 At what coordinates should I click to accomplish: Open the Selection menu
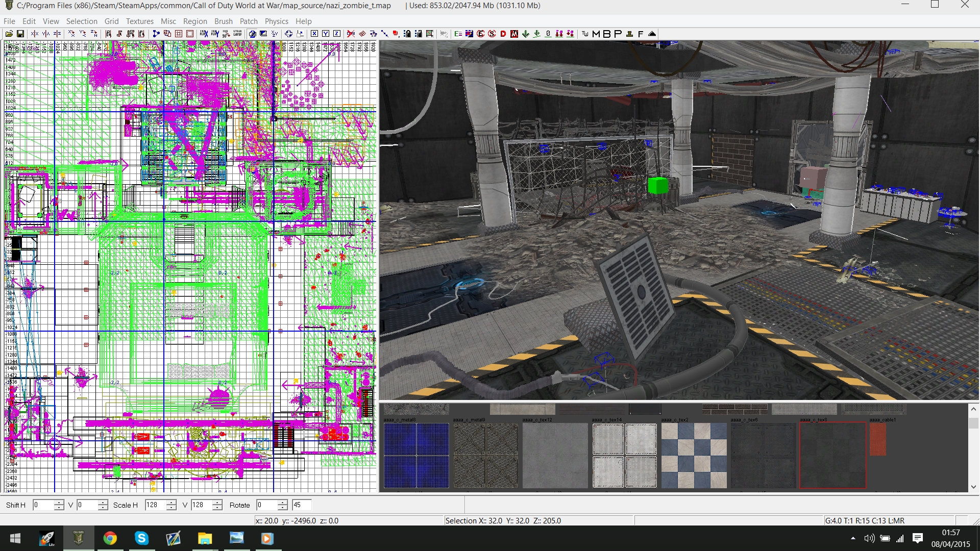point(82,21)
